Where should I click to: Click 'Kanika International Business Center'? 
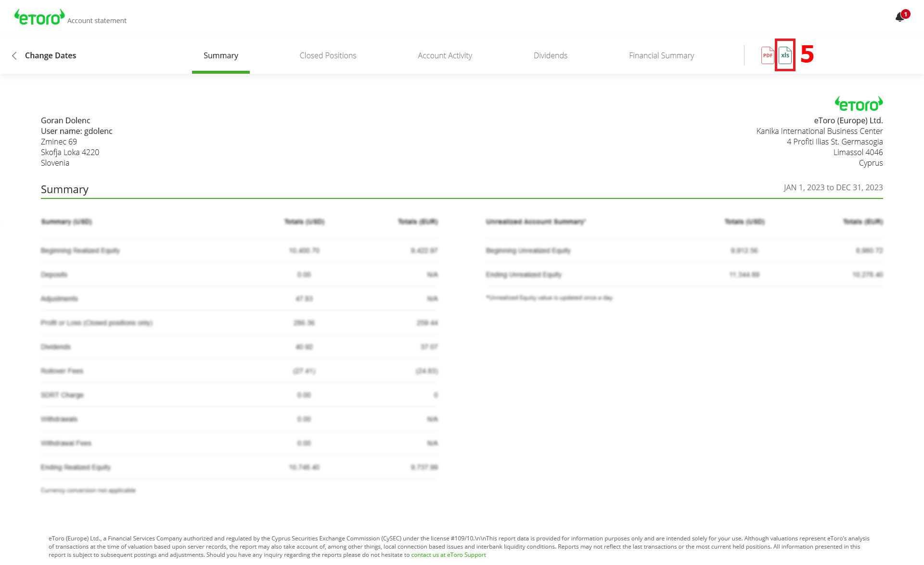[820, 131]
